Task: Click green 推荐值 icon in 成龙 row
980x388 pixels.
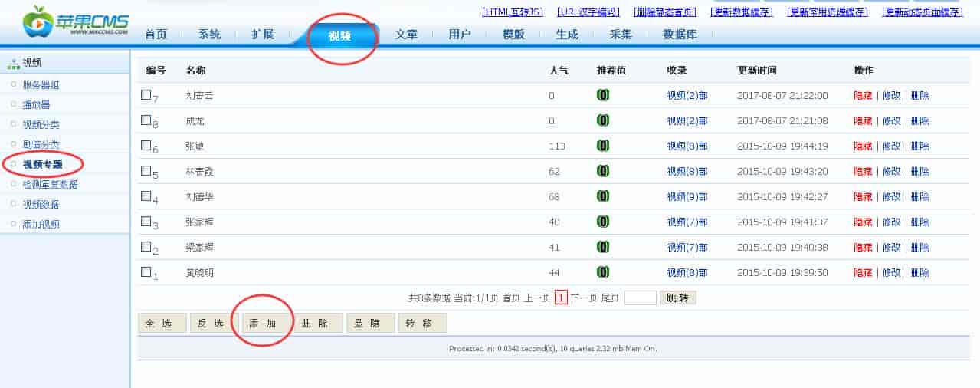Action: tap(603, 120)
